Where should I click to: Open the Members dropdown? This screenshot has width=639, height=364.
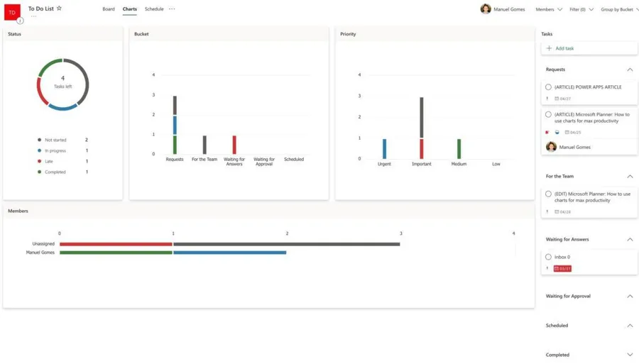[x=548, y=9]
